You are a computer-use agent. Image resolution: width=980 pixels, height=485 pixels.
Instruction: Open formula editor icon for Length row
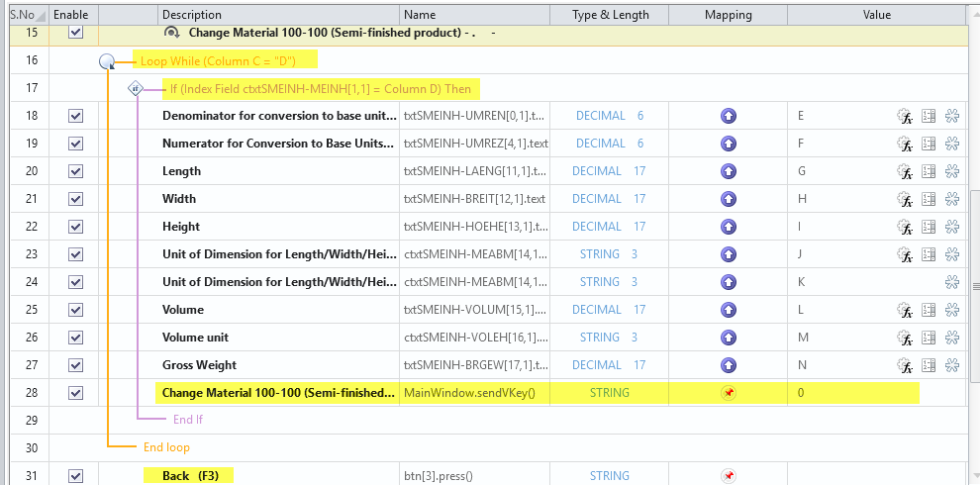[904, 171]
